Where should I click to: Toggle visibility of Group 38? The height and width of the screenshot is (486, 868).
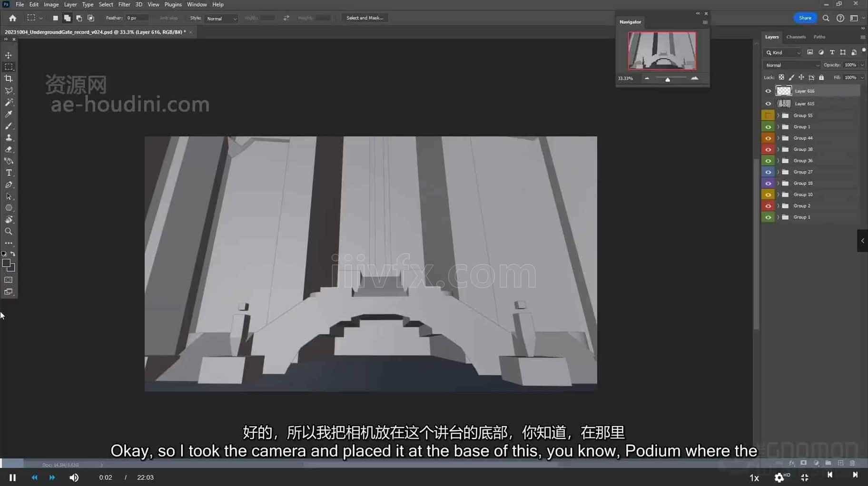pos(768,149)
